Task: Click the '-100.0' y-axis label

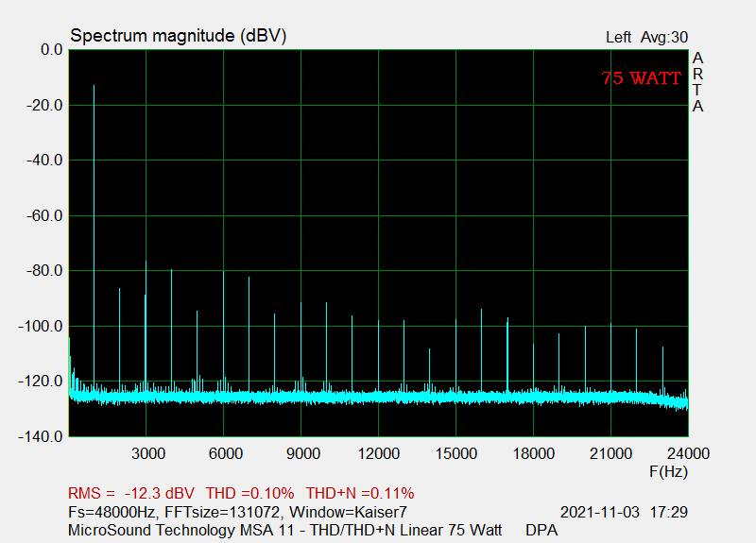Action: tap(41, 326)
